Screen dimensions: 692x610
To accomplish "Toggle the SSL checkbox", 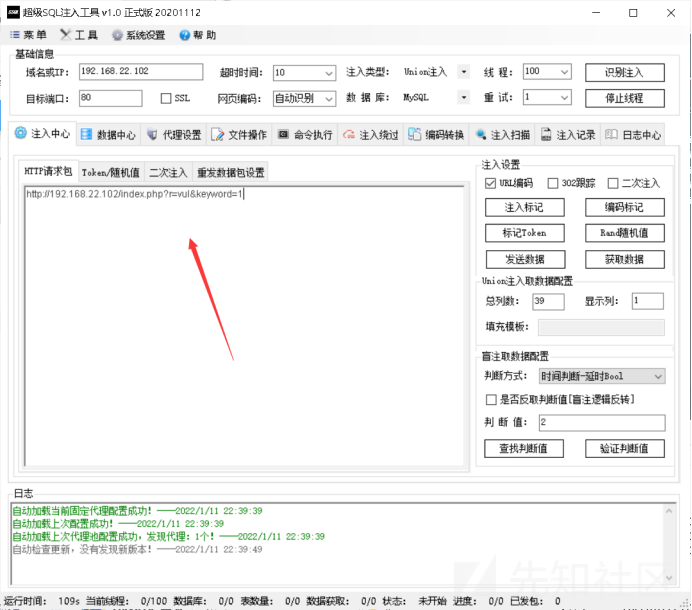I will [166, 98].
